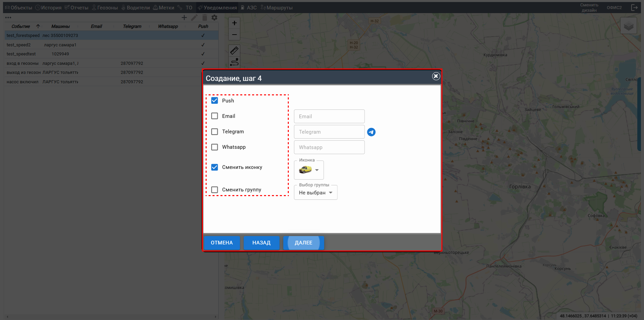Open the Иконка vehicle icon dropdown
This screenshot has width=644, height=320.
point(309,170)
